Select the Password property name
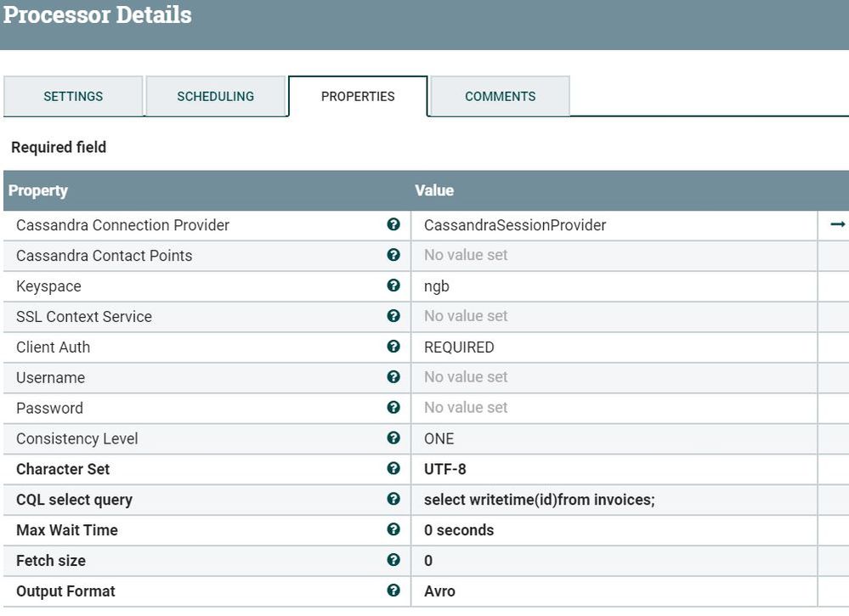The height and width of the screenshot is (616, 849). coord(50,408)
